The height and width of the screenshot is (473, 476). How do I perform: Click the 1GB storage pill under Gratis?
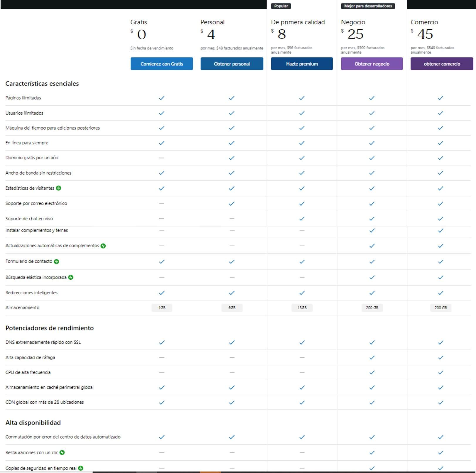[x=162, y=308]
